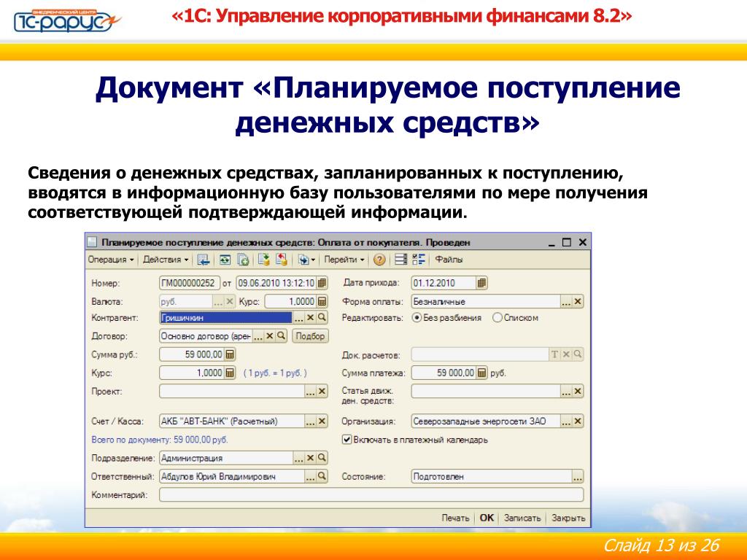Click the create-based-on toolbar icon
747x560 pixels.
[303, 260]
